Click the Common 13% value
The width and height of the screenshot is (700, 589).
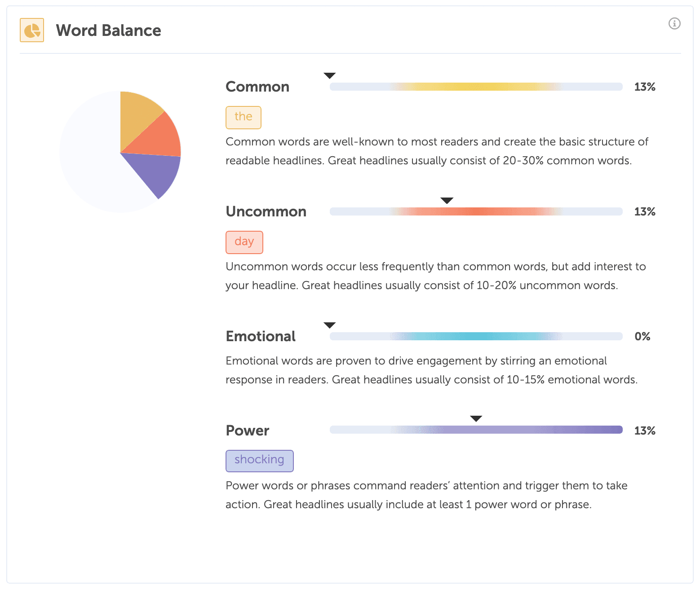tap(644, 87)
